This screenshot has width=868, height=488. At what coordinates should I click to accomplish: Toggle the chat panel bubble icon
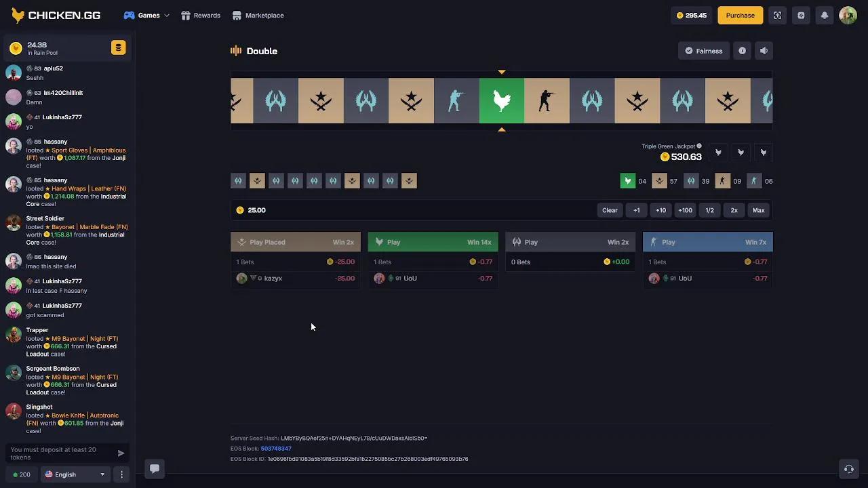point(155,468)
